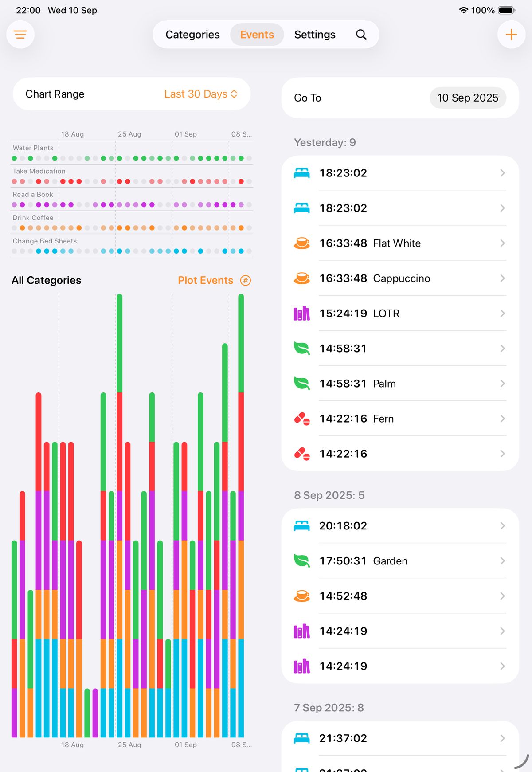Switch to the Categories tab
The width and height of the screenshot is (532, 772).
click(192, 35)
